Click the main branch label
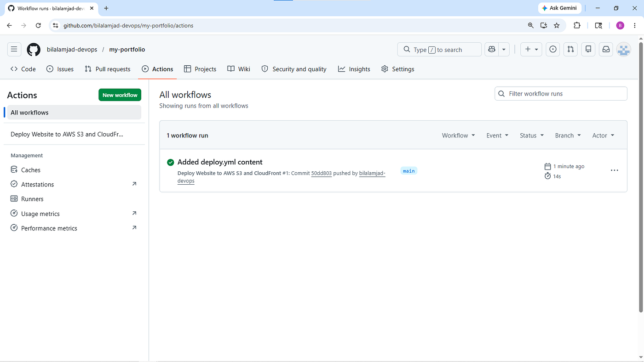This screenshot has width=644, height=362. pyautogui.click(x=409, y=171)
